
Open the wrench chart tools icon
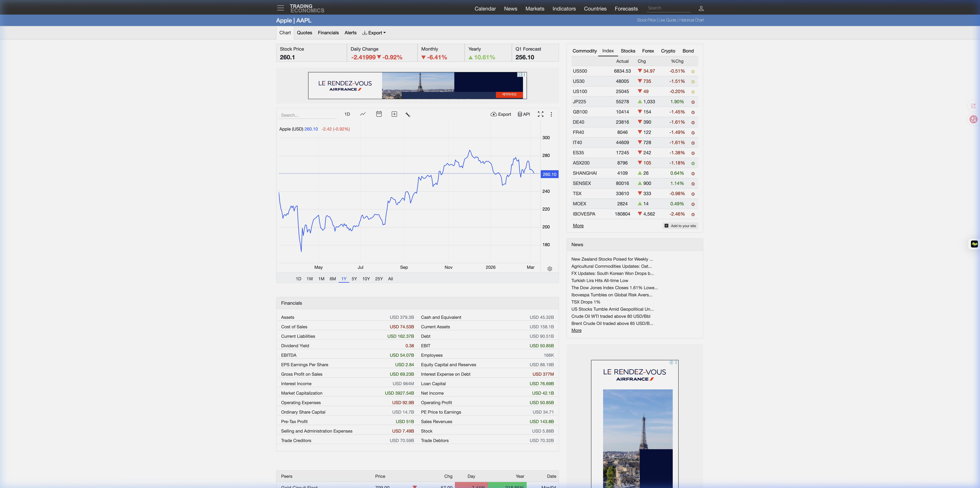point(408,114)
